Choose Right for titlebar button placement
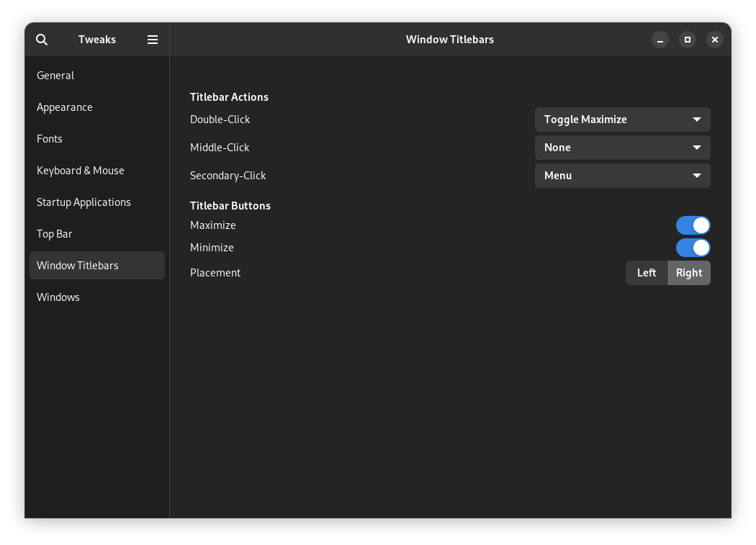The height and width of the screenshot is (545, 756). click(689, 273)
